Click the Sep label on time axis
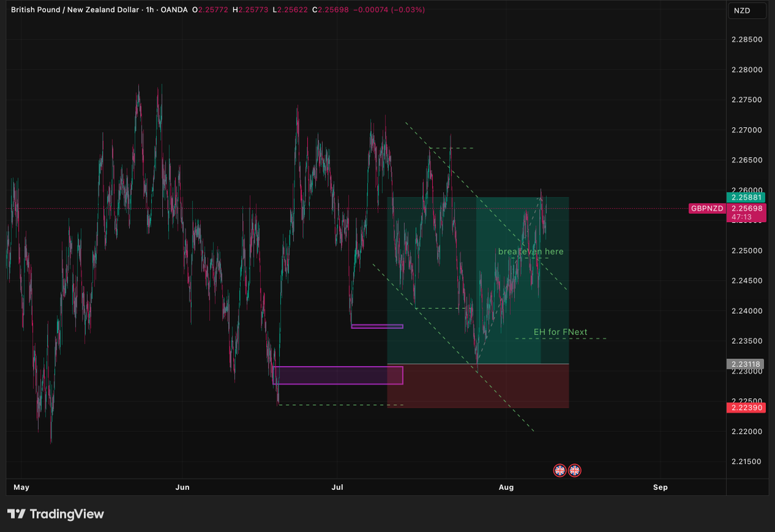 coord(660,487)
